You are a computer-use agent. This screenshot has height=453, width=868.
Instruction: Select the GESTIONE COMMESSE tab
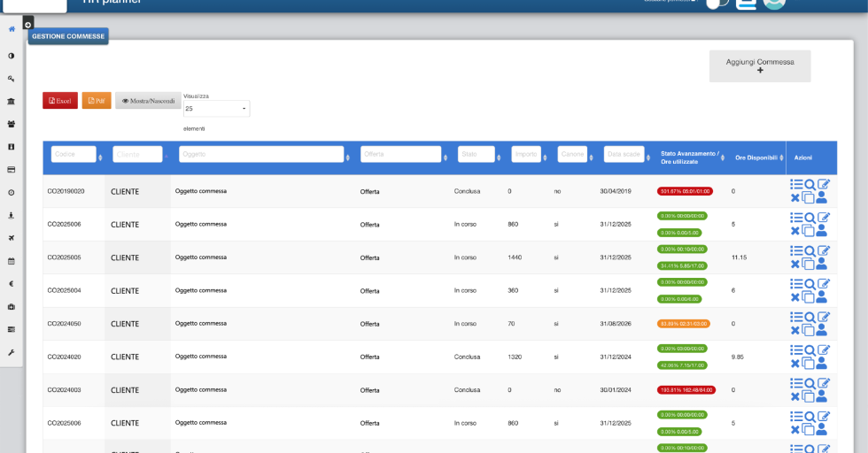point(68,36)
